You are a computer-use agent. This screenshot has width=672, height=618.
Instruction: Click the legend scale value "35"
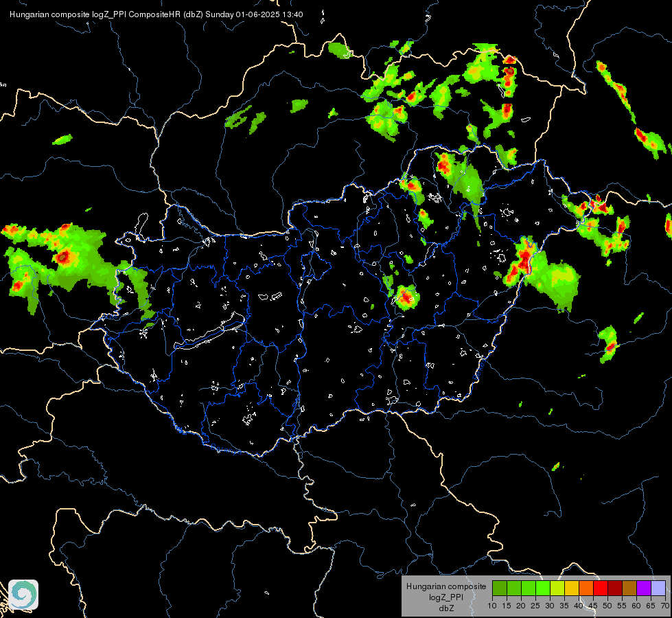(564, 606)
